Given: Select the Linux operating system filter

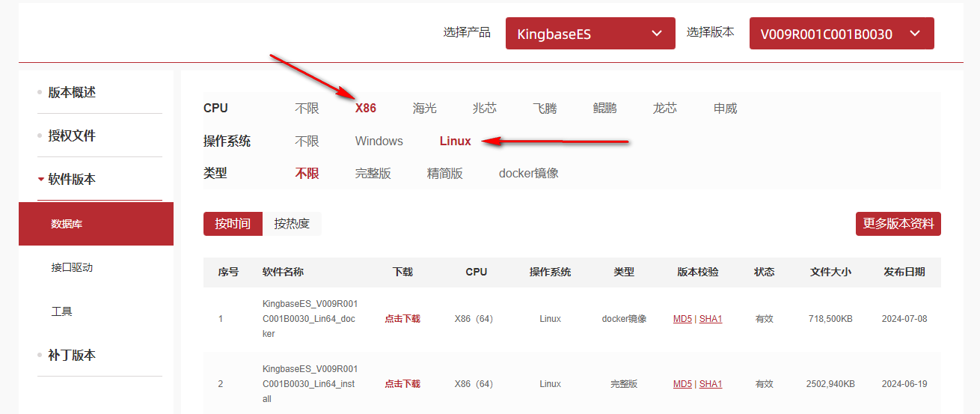Looking at the screenshot, I should (455, 141).
